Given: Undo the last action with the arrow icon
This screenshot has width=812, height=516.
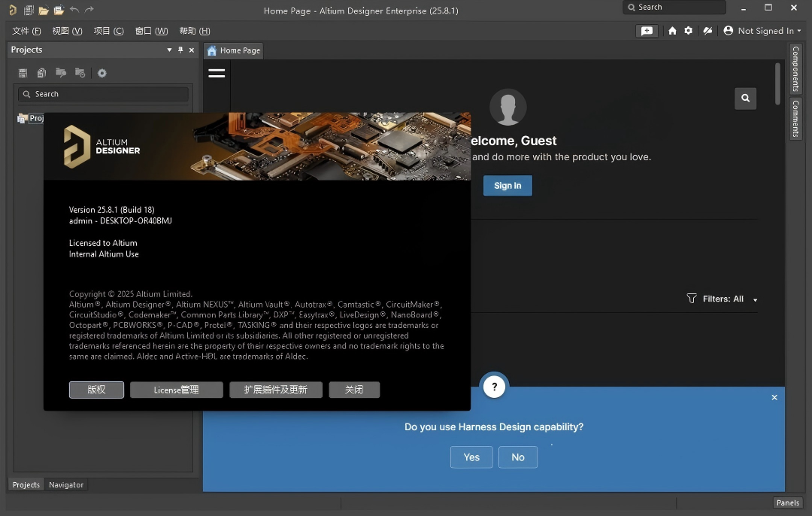Looking at the screenshot, I should coord(74,9).
